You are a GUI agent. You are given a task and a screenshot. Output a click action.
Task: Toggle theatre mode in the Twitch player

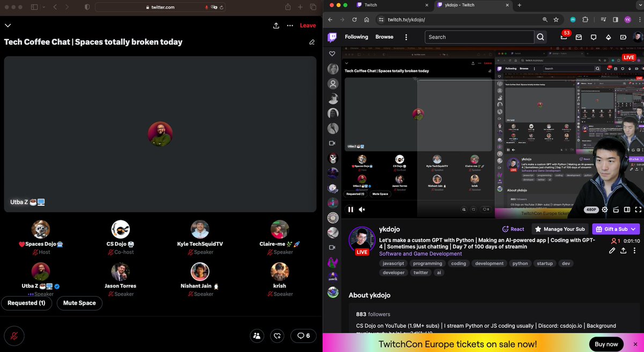tap(627, 210)
